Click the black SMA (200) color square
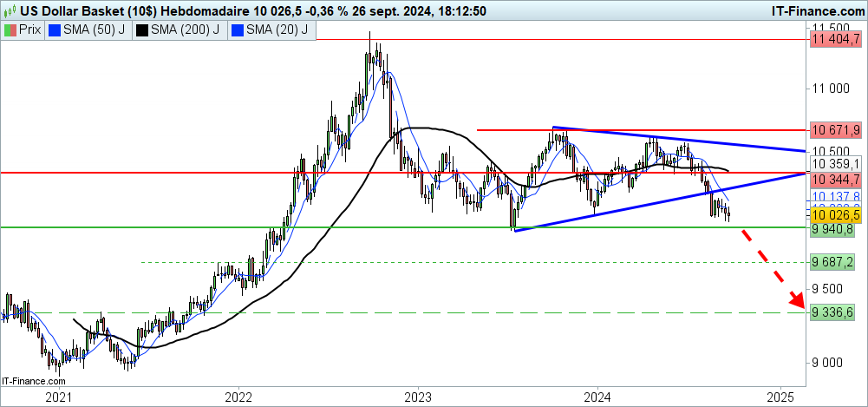 [x=143, y=30]
